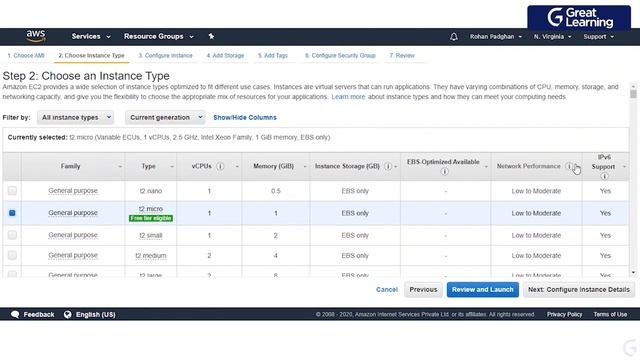This screenshot has height=360, width=640.
Task: Click the Previous button
Action: 423,289
